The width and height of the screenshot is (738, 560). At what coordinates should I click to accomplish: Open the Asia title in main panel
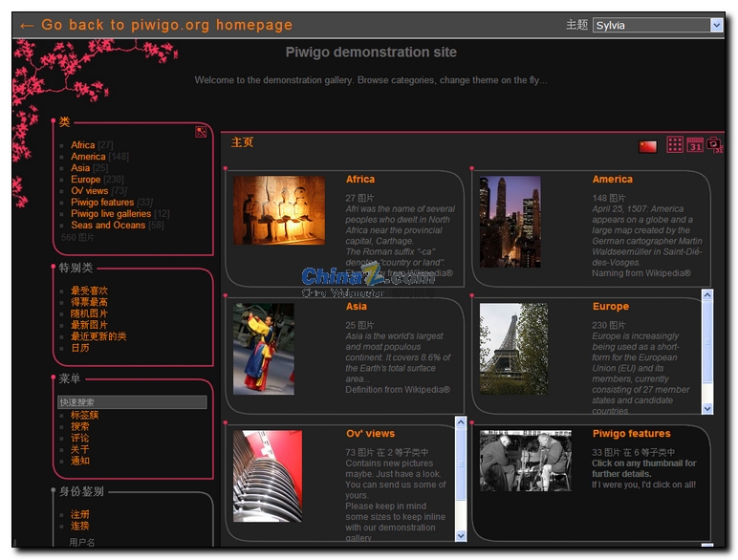[x=357, y=307]
